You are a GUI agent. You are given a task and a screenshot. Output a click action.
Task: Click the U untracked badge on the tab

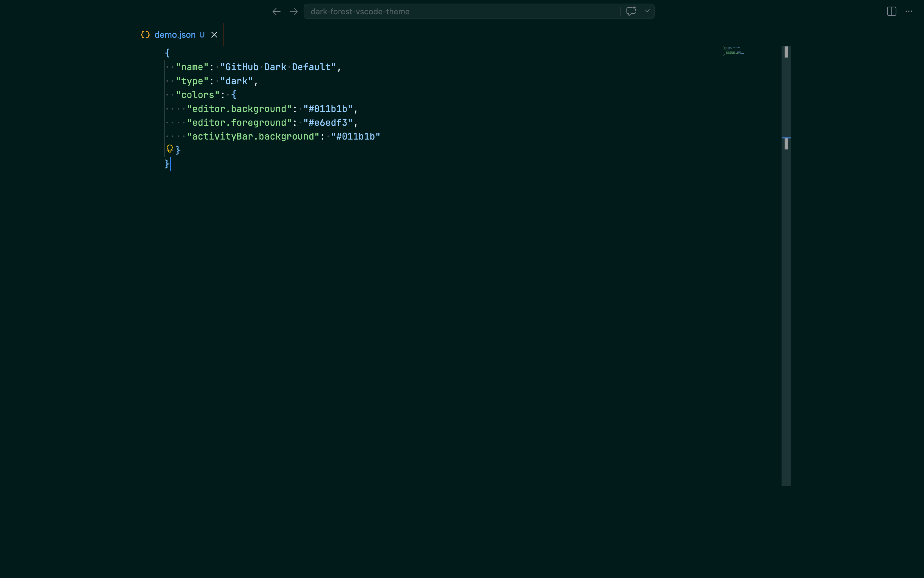(x=202, y=35)
